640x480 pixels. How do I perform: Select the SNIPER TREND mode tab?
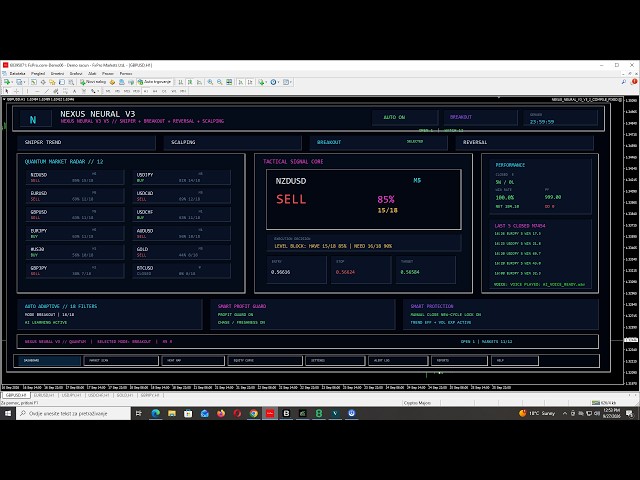pyautogui.click(x=86, y=142)
